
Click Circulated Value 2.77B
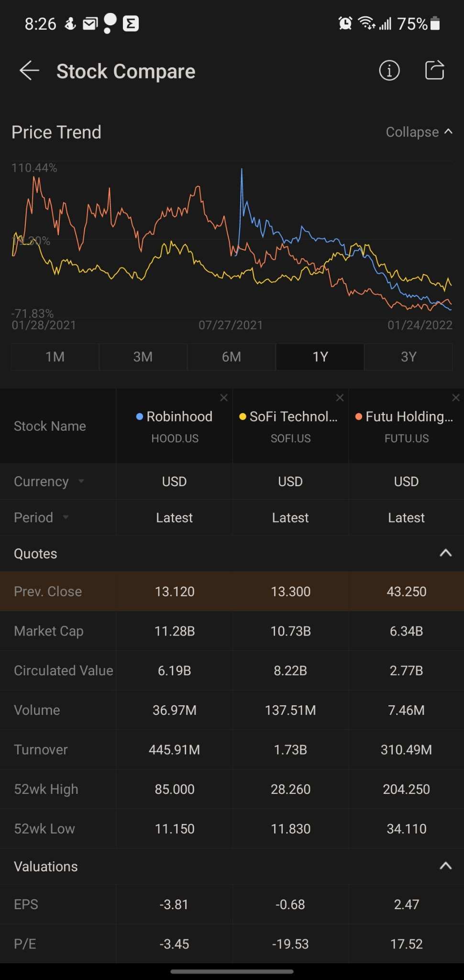pyautogui.click(x=407, y=670)
